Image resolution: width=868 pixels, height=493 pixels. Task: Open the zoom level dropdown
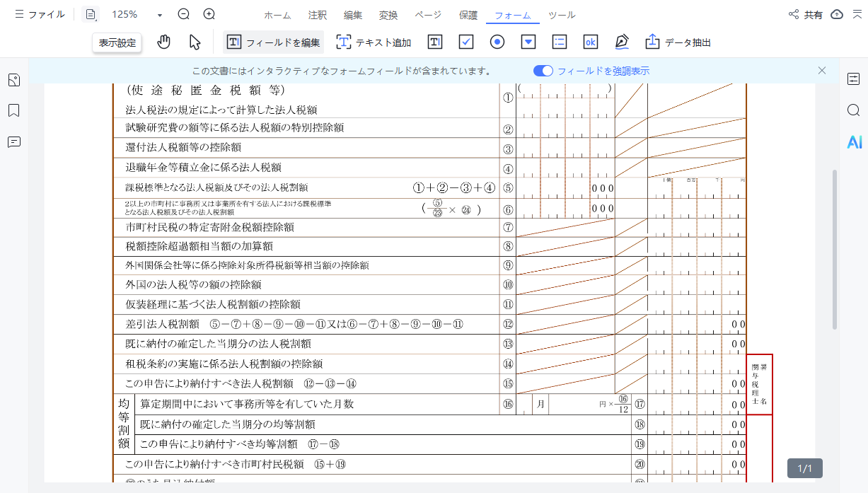[159, 15]
